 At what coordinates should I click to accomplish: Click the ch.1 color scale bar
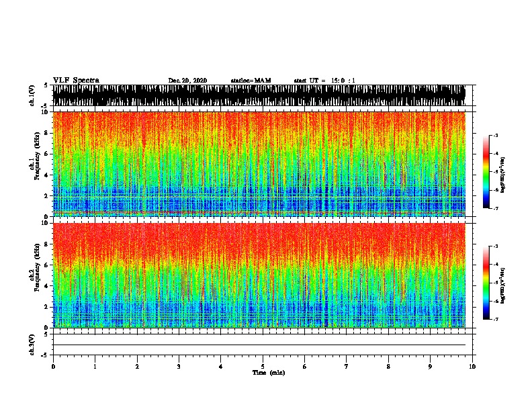[x=486, y=172]
